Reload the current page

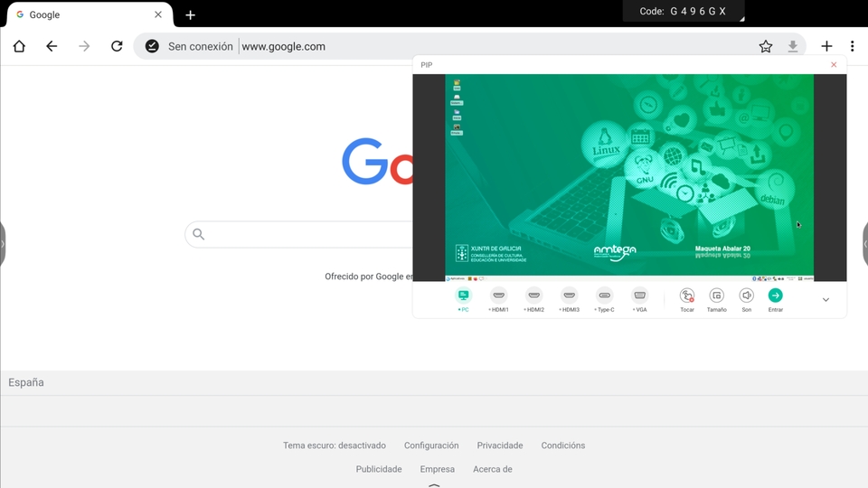[117, 46]
